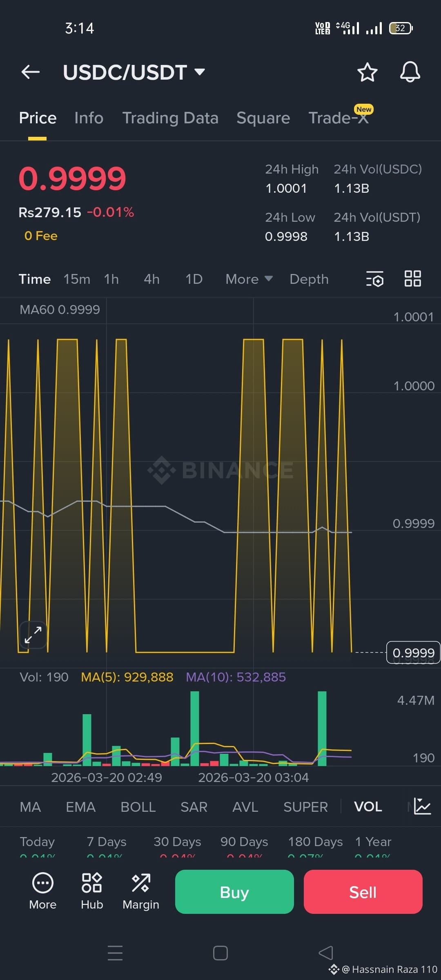Tap the More circle icon at the bottom
The height and width of the screenshot is (980, 441).
point(43,891)
